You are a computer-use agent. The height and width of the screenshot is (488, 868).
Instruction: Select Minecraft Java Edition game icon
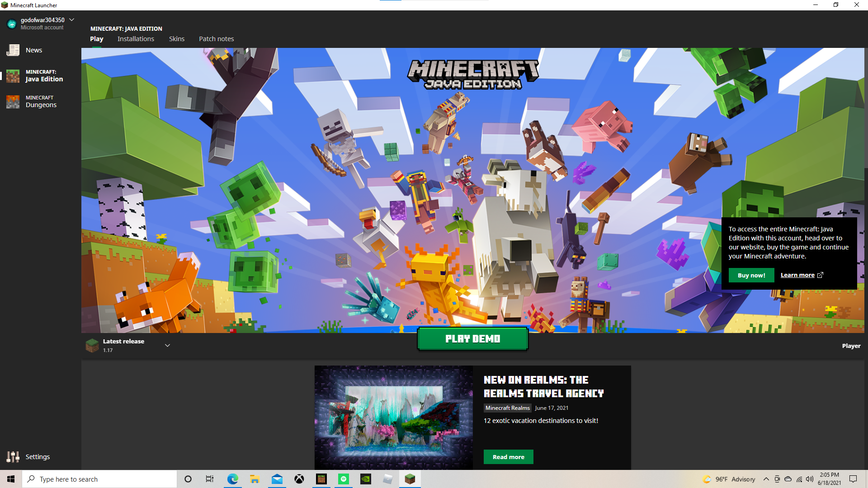coord(13,76)
